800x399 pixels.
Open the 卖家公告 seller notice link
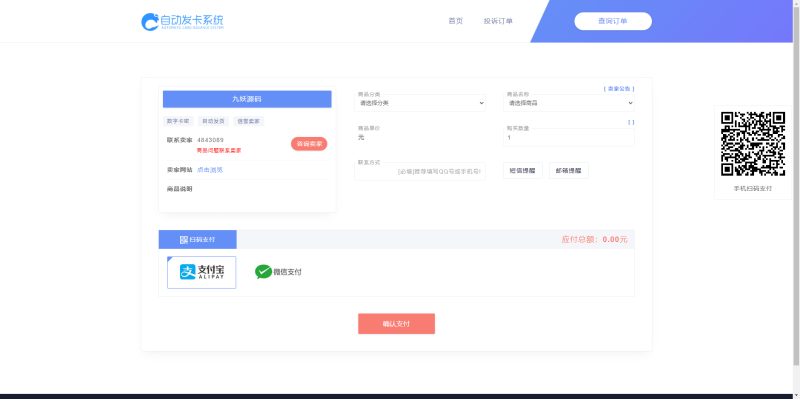(619, 89)
